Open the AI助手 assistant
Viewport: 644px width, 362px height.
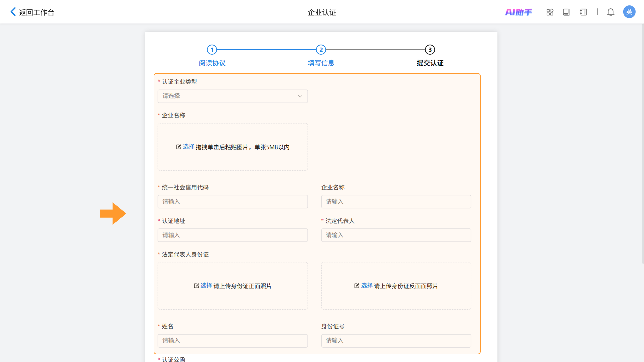[518, 12]
